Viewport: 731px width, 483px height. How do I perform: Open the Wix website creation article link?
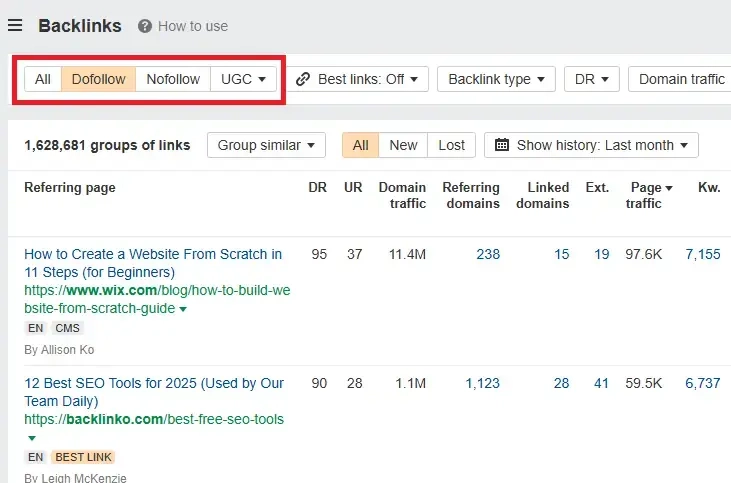(x=153, y=263)
